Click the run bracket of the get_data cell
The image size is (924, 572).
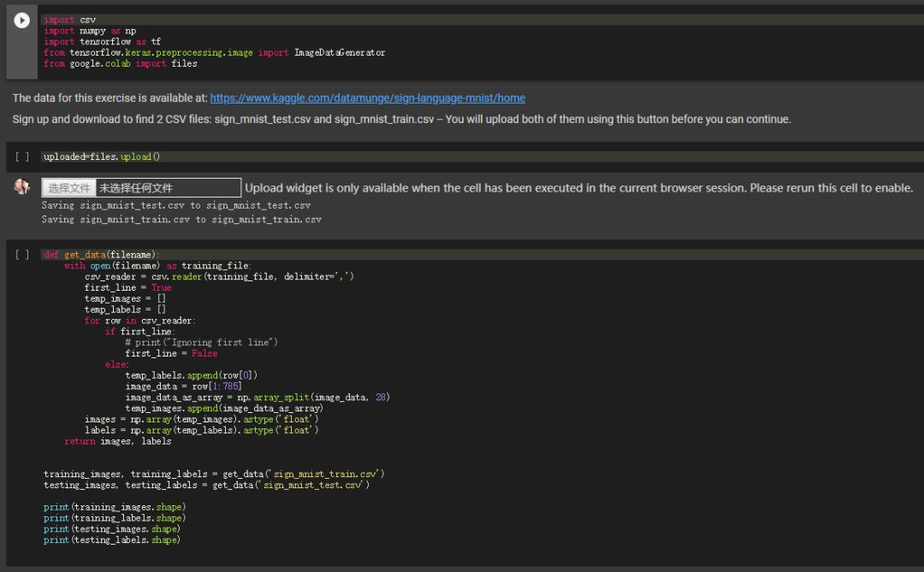pos(22,255)
